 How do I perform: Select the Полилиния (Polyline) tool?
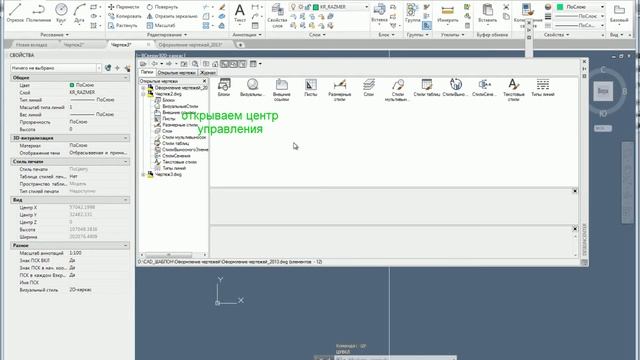pos(38,12)
